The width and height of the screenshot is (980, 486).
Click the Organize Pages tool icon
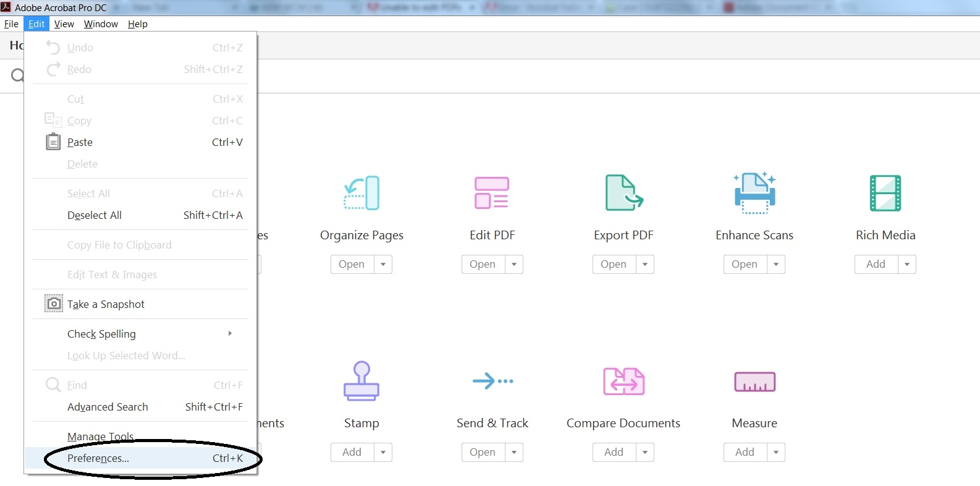coord(361,193)
